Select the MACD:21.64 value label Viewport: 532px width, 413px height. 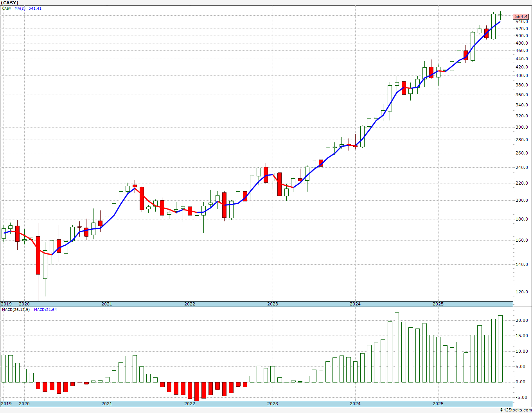[x=45, y=310]
